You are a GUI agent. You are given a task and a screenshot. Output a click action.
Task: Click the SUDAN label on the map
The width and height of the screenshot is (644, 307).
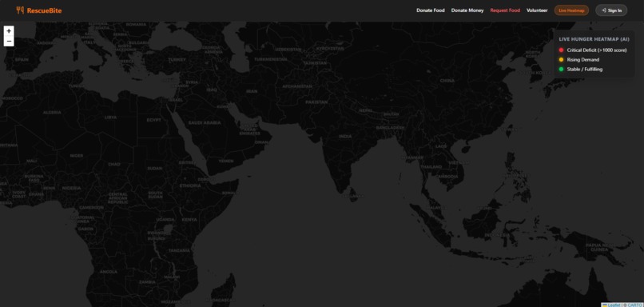(155, 168)
